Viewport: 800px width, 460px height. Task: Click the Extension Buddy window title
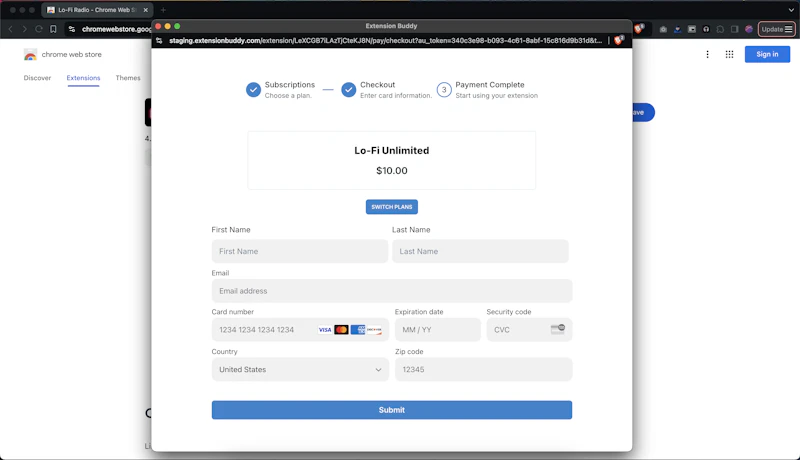click(x=391, y=25)
